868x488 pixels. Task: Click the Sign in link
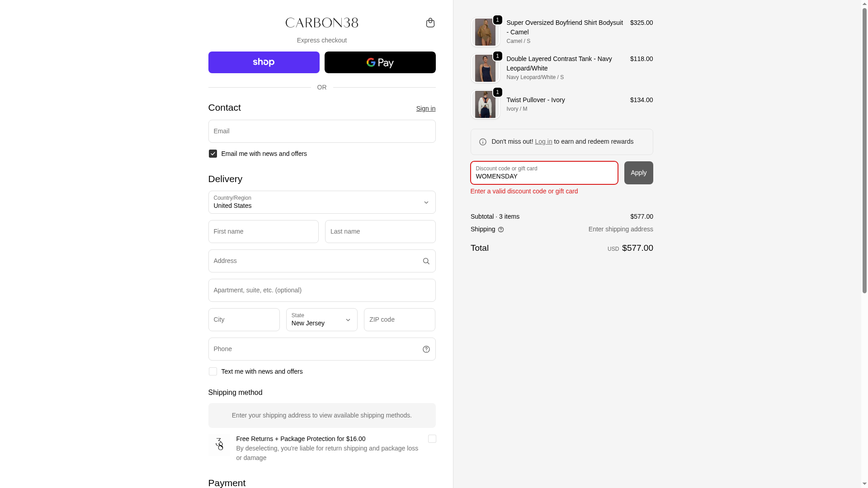[x=426, y=108]
